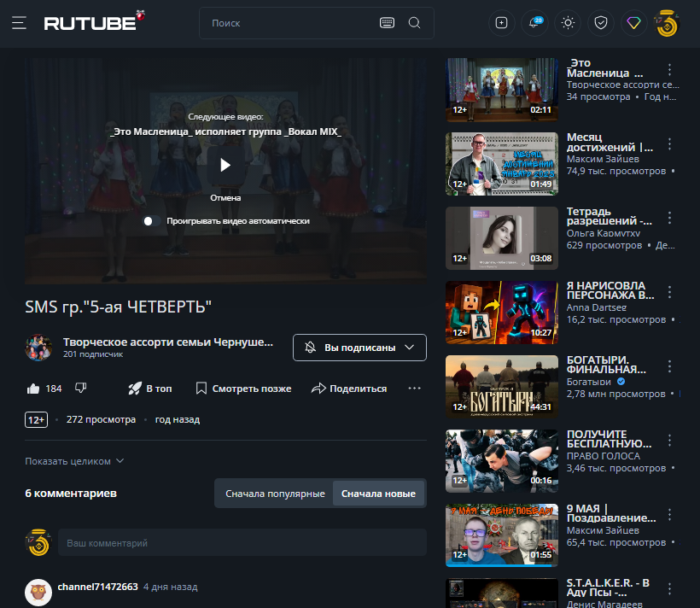The height and width of the screenshot is (608, 700).
Task: Click the 184 likes count
Action: coord(54,389)
